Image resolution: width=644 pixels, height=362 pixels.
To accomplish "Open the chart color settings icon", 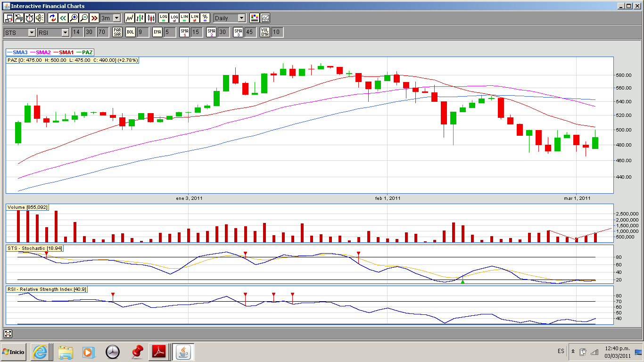I will (255, 18).
